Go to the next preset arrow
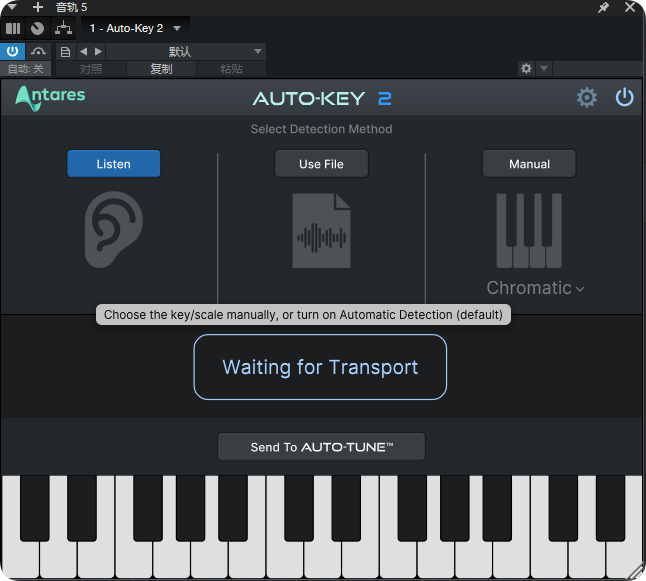This screenshot has width=646, height=581. tap(98, 52)
